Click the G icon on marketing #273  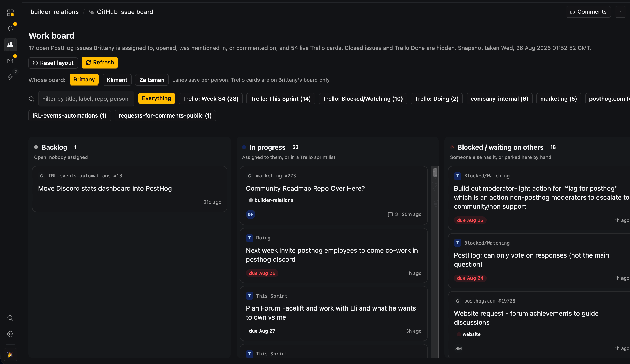point(249,176)
